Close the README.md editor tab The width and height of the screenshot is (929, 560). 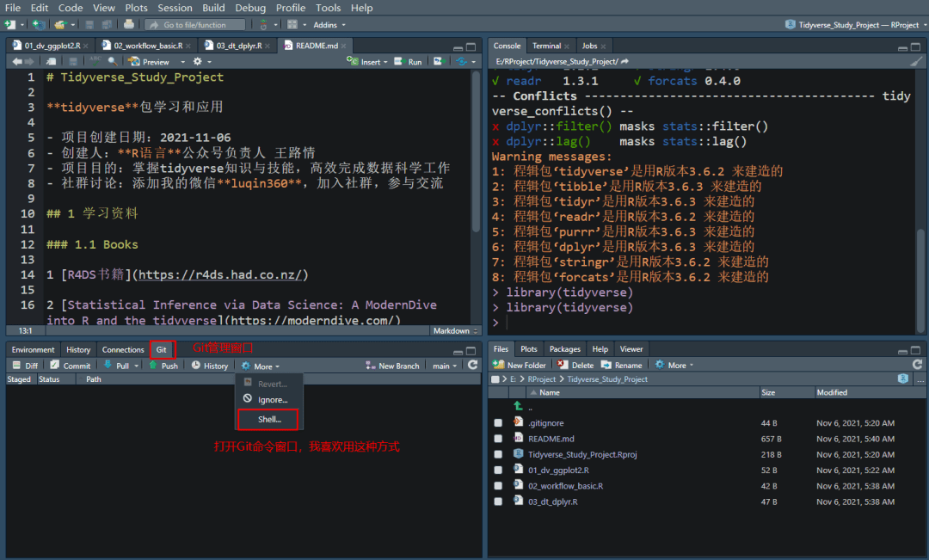click(343, 46)
